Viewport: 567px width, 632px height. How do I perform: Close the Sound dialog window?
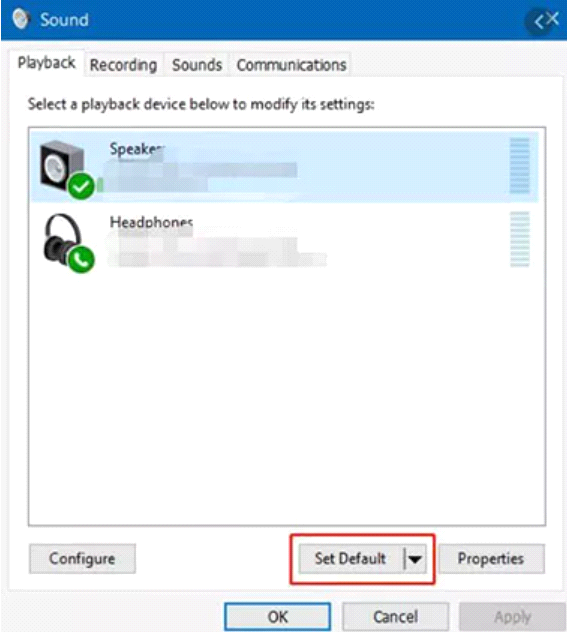click(553, 19)
